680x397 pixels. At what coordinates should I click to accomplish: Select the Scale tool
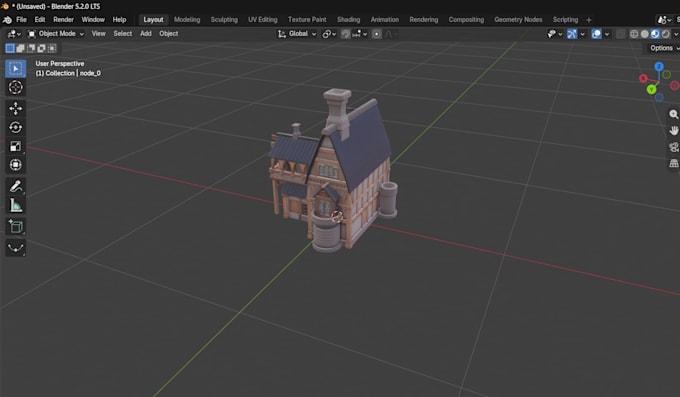coord(16,146)
